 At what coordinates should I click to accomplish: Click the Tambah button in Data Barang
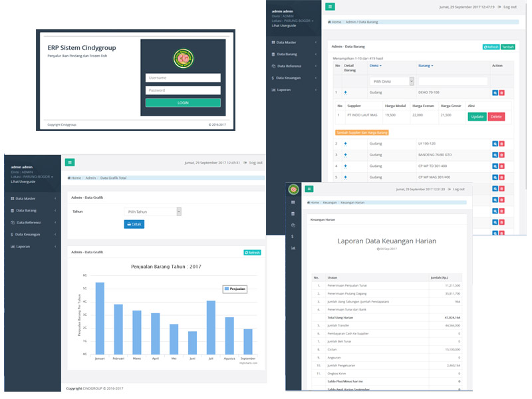(507, 47)
